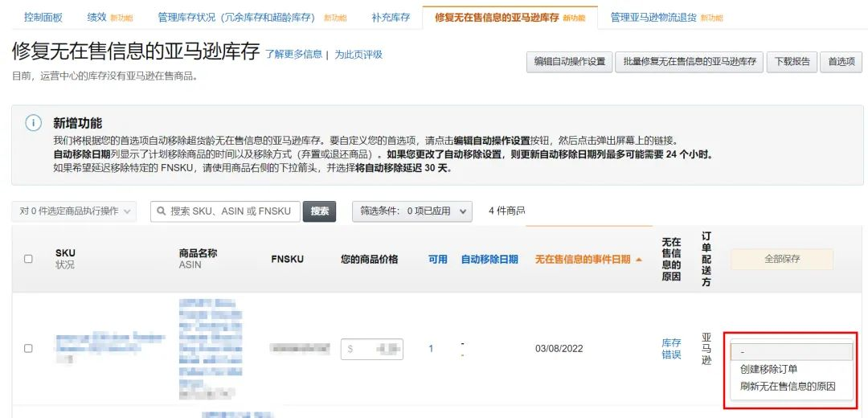
Task: Click sort arrow on 无在售信息的事件日期 column
Action: pos(639,260)
